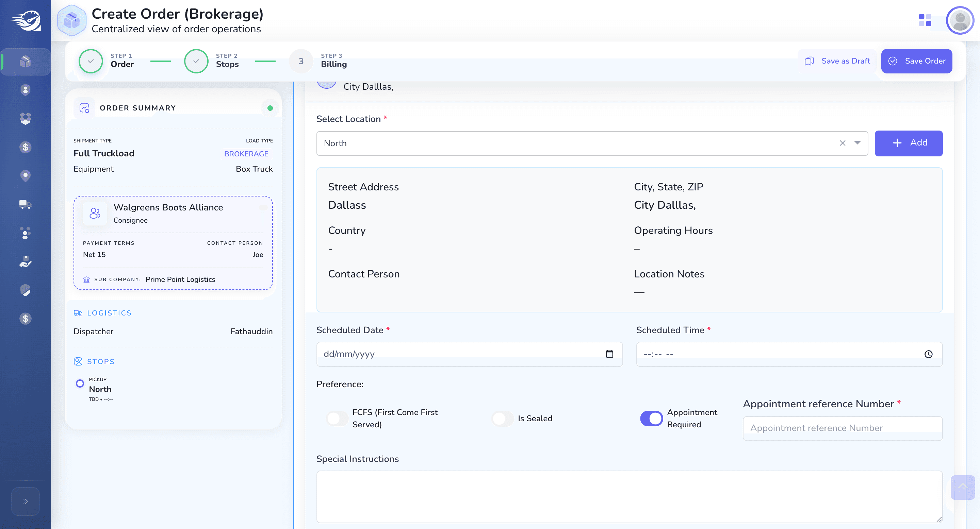
Task: Click into the Special Instructions text area
Action: click(x=629, y=497)
